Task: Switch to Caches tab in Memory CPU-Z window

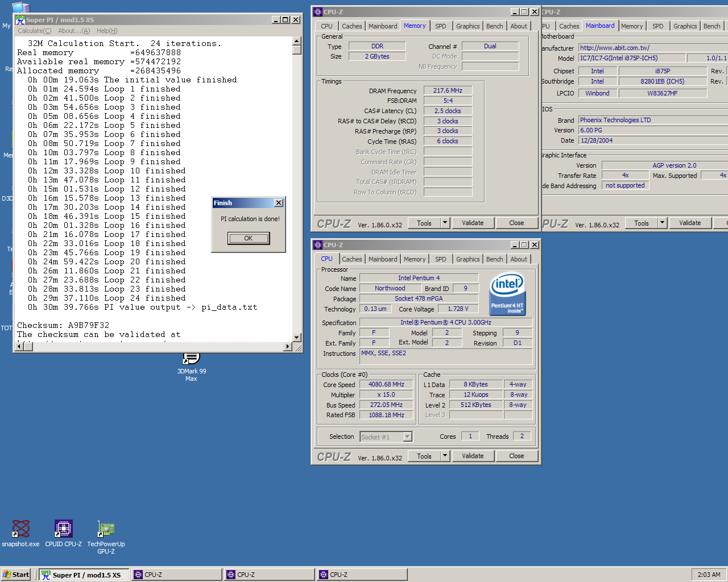Action: tap(351, 26)
